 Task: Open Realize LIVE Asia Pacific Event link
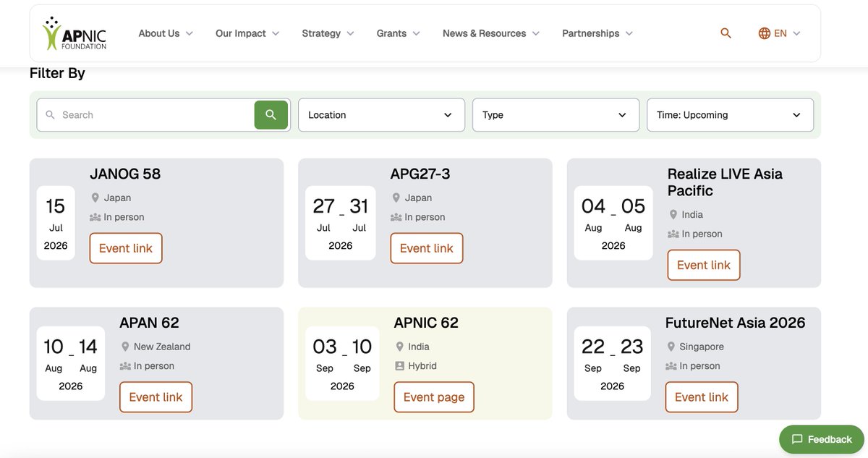(704, 265)
